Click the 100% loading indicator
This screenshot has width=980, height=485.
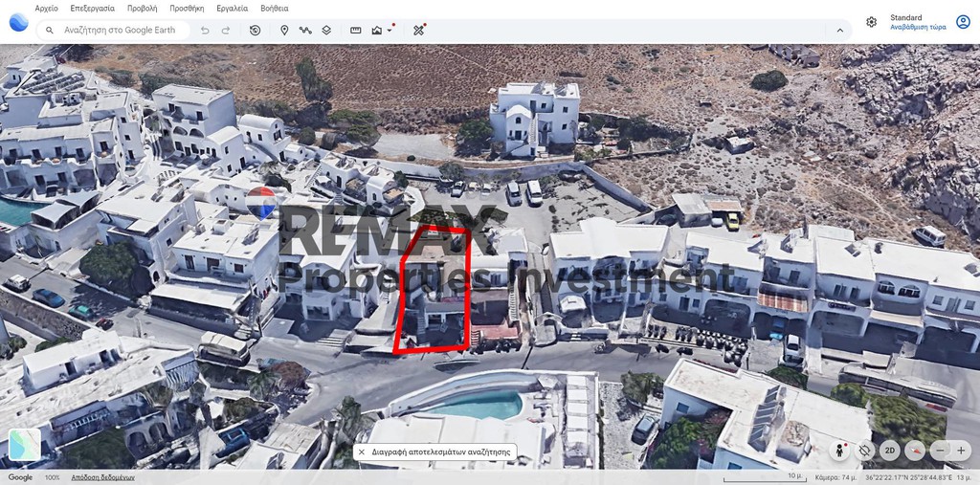[53, 477]
